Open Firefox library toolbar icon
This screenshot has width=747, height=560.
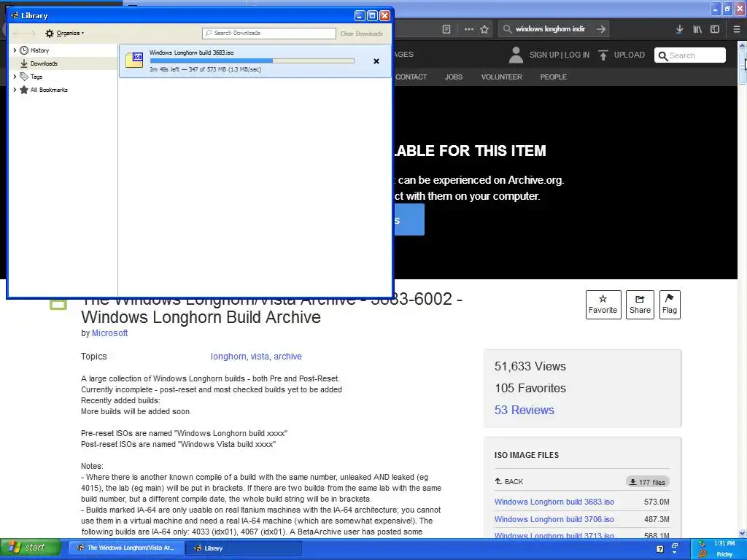[x=697, y=29]
